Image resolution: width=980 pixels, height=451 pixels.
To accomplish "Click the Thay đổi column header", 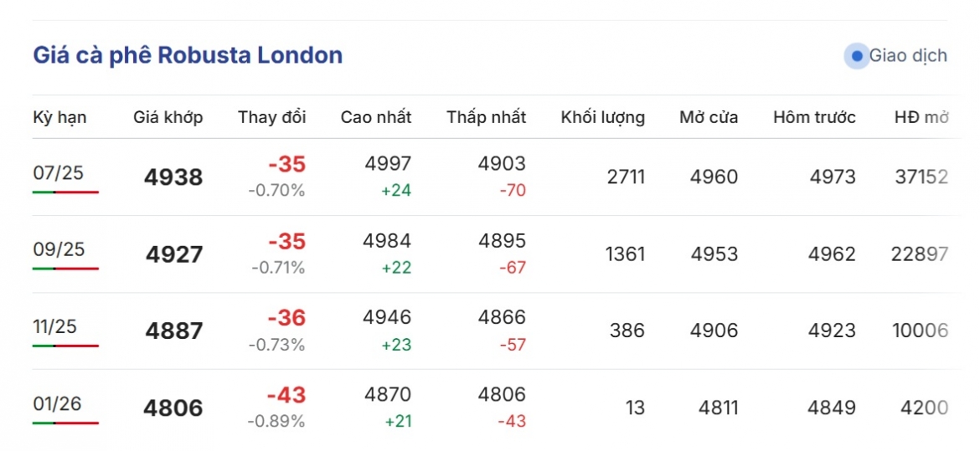I will [x=272, y=117].
